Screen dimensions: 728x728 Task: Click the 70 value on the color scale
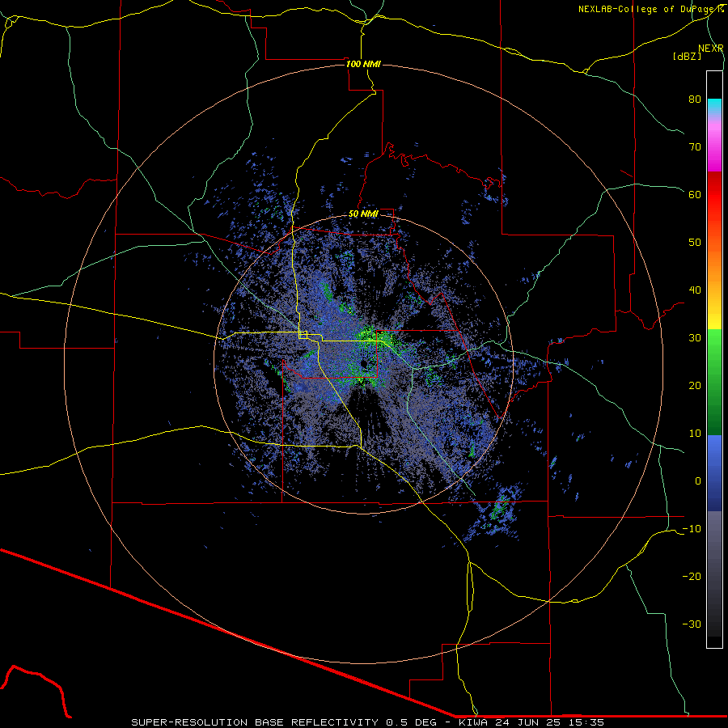(695, 147)
